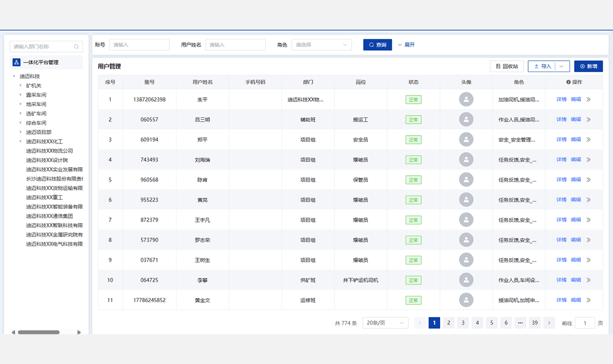Expand the 露采车间 tree node

click(x=21, y=94)
